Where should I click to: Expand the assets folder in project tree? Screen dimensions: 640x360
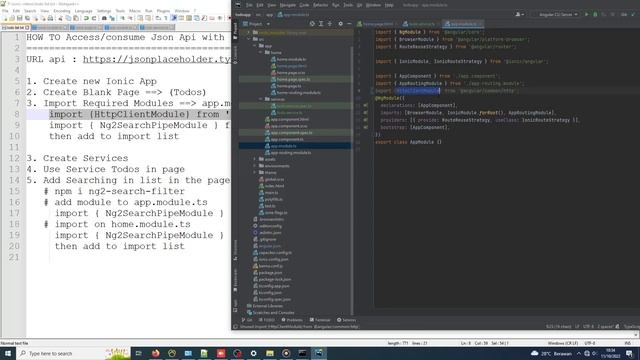255,159
